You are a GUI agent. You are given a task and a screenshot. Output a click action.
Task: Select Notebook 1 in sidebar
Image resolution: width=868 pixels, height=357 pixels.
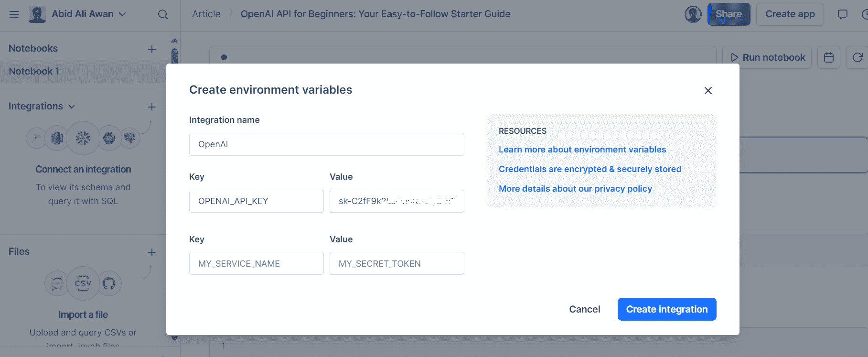83,72
